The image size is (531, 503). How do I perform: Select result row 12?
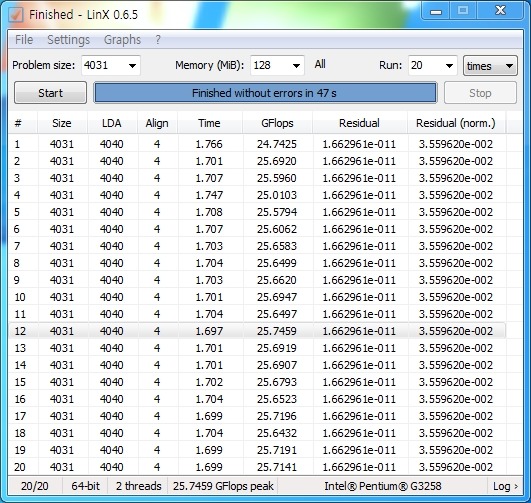pos(257,331)
